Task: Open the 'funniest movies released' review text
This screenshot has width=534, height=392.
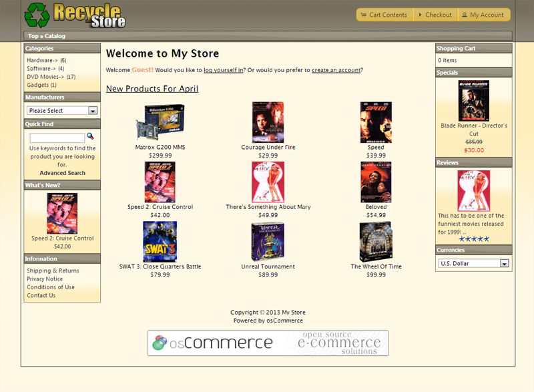Action: (471, 224)
